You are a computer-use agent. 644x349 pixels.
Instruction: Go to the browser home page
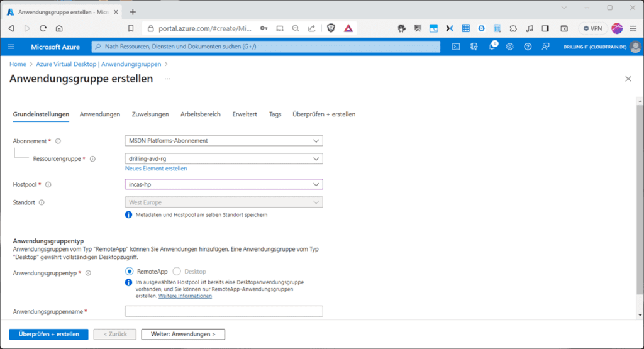(59, 28)
